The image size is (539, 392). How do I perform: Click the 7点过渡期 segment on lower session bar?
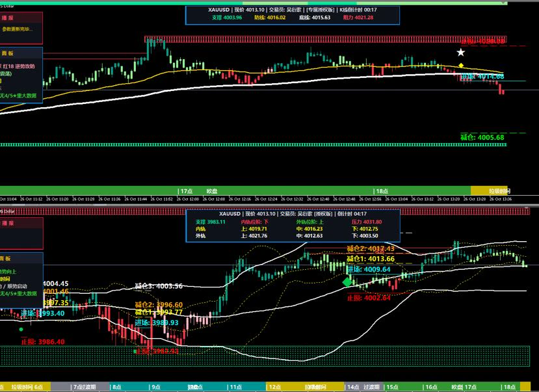80,387
